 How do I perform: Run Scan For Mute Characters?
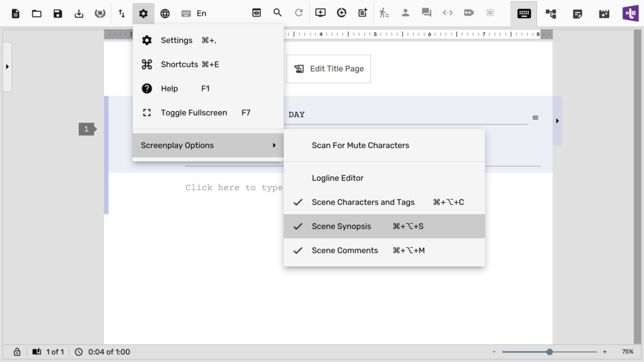tap(361, 145)
